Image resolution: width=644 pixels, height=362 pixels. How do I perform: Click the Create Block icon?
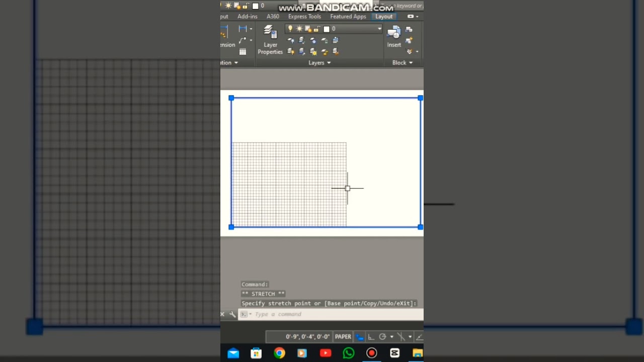coord(409,30)
